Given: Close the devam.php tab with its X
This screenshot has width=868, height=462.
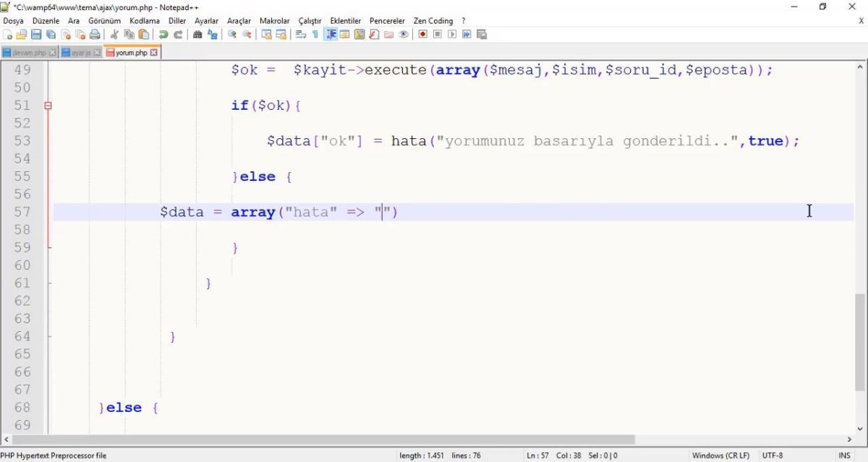Looking at the screenshot, I should click(x=52, y=53).
